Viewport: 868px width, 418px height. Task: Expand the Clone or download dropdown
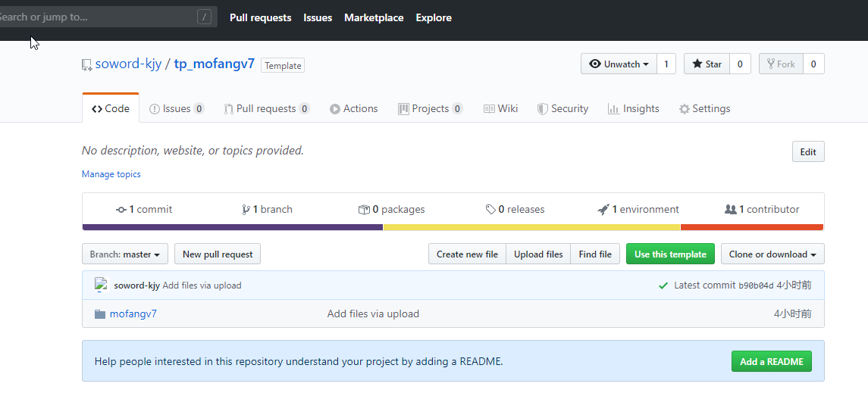click(x=772, y=254)
